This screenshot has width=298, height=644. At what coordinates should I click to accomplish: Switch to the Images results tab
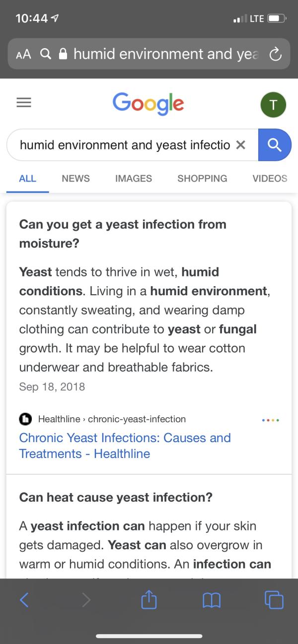(134, 178)
